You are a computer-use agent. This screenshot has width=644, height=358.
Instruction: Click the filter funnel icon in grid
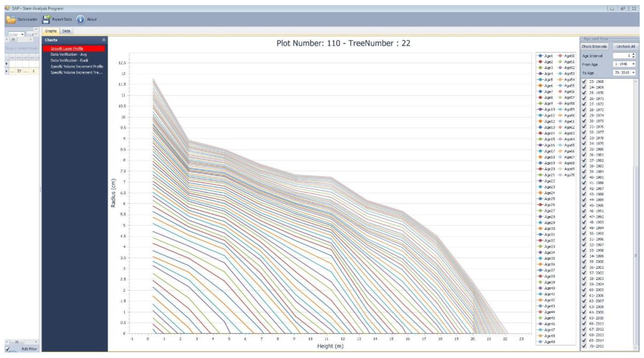point(7,64)
